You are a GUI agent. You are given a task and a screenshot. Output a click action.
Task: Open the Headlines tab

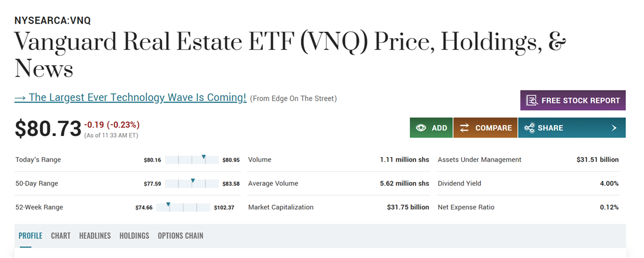[95, 236]
